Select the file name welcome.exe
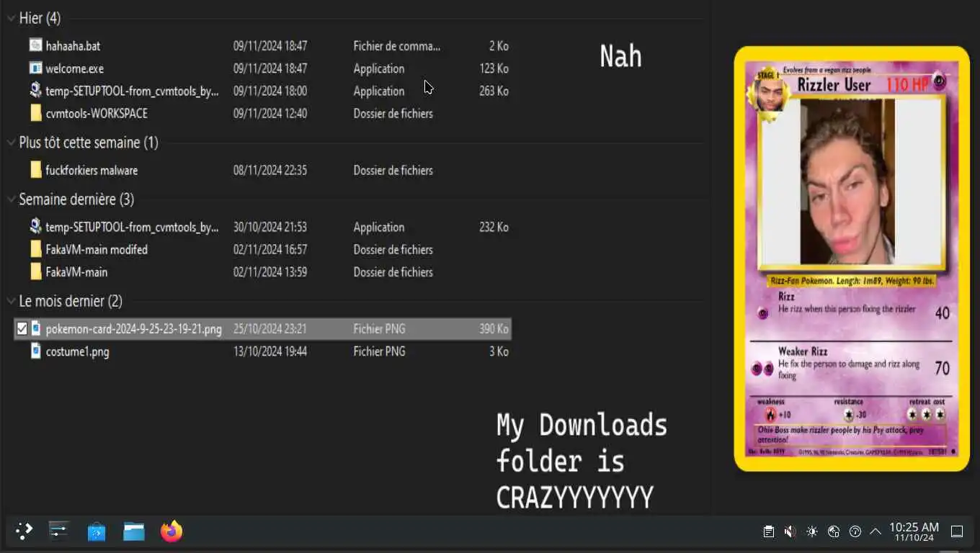The height and width of the screenshot is (553, 980). (74, 68)
